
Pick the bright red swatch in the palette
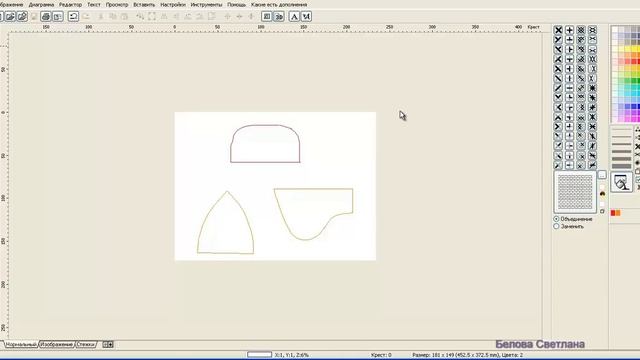click(x=634, y=61)
